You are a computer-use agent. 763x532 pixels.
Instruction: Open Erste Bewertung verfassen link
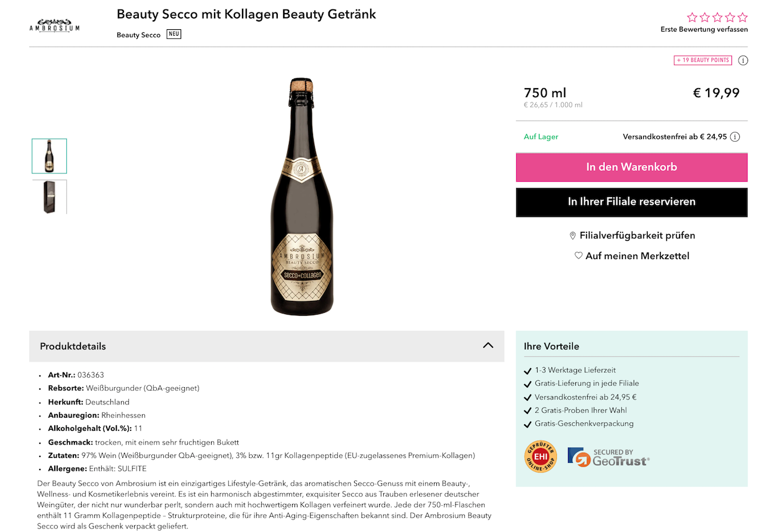(x=704, y=29)
